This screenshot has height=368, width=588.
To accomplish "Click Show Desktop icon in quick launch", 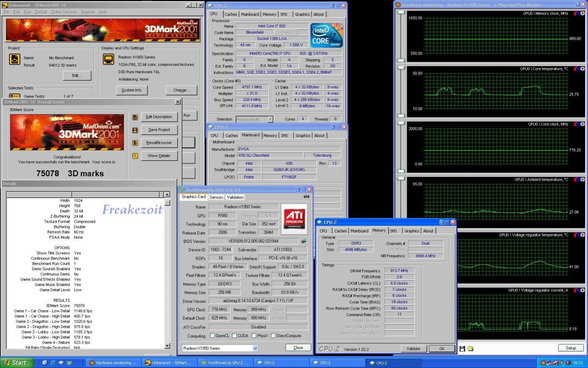I will click(45, 362).
